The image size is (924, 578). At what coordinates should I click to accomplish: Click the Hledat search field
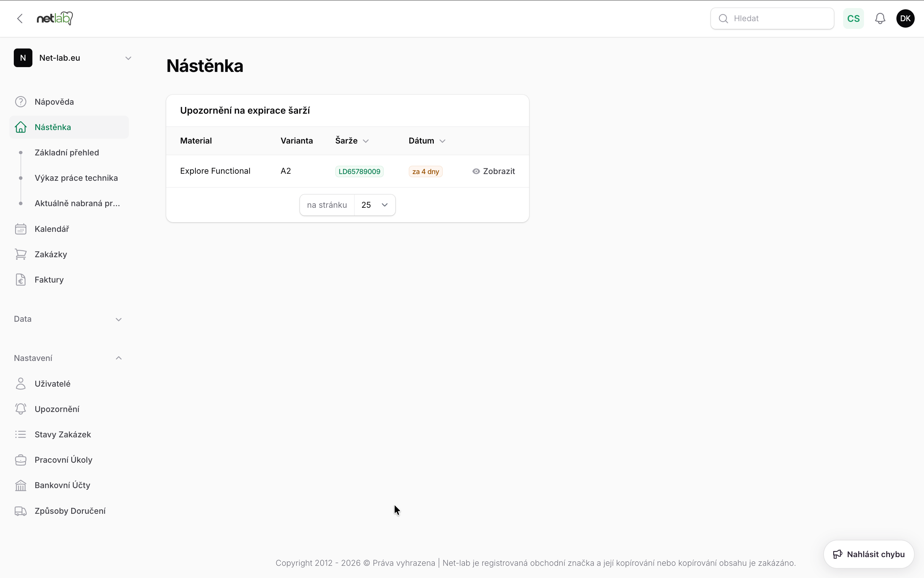772,18
